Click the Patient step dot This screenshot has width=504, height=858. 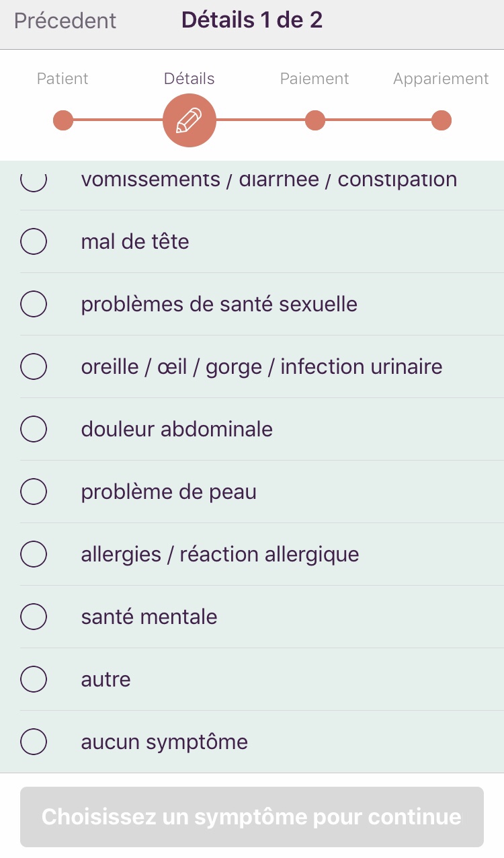(63, 121)
